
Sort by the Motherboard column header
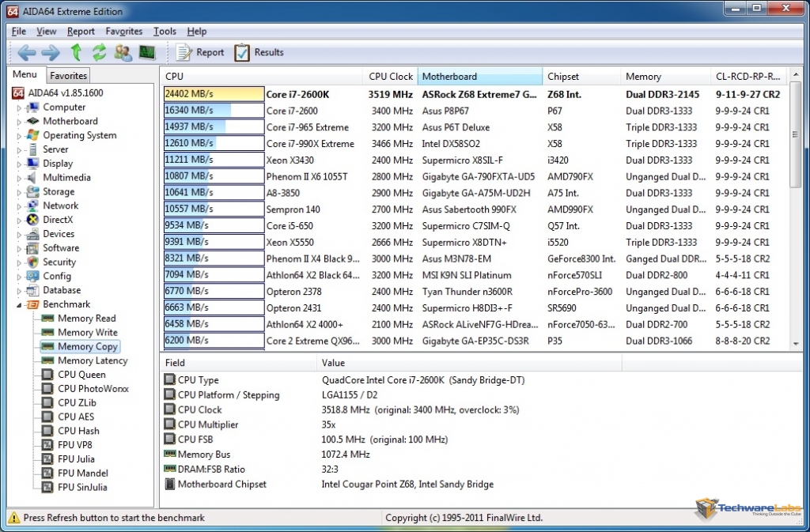click(480, 77)
